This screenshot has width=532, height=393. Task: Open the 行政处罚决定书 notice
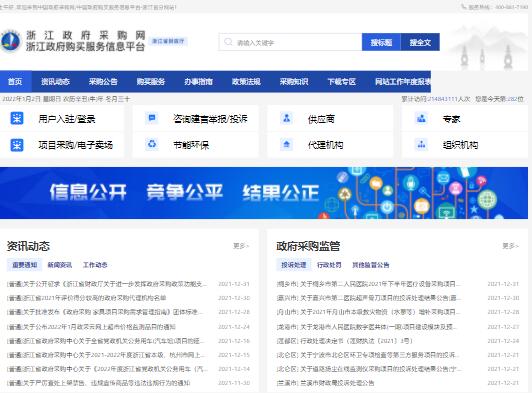[345, 341]
